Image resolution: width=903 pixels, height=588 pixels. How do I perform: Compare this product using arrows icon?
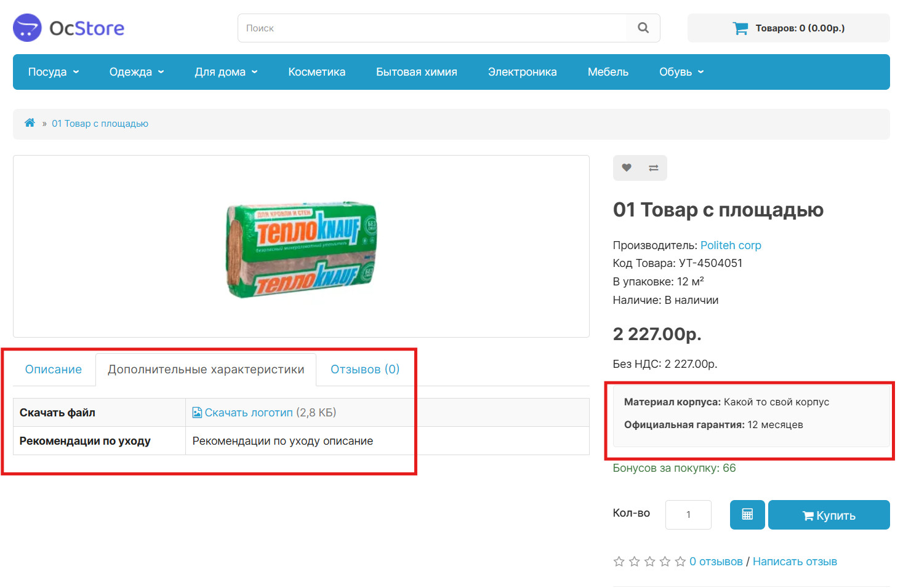click(654, 168)
